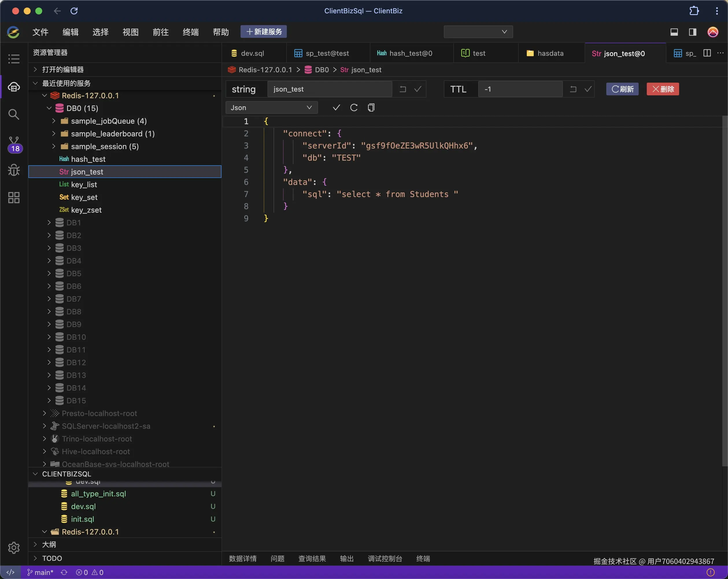Click the TTL value input field
This screenshot has height=579, width=728.
click(520, 89)
